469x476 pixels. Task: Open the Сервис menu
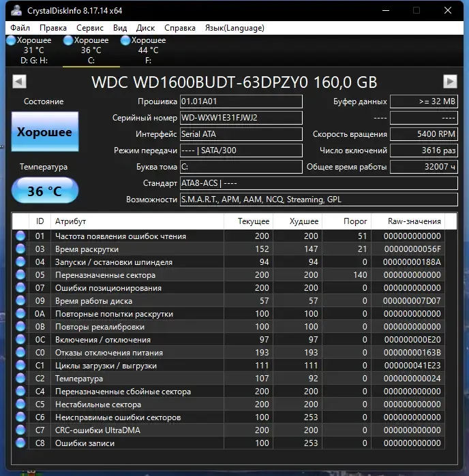pos(90,28)
